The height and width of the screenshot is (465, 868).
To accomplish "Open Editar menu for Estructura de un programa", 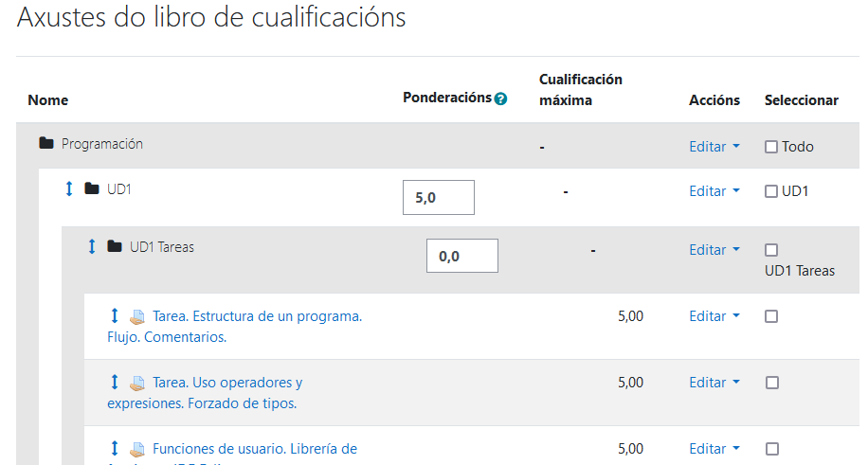I will pyautogui.click(x=714, y=316).
